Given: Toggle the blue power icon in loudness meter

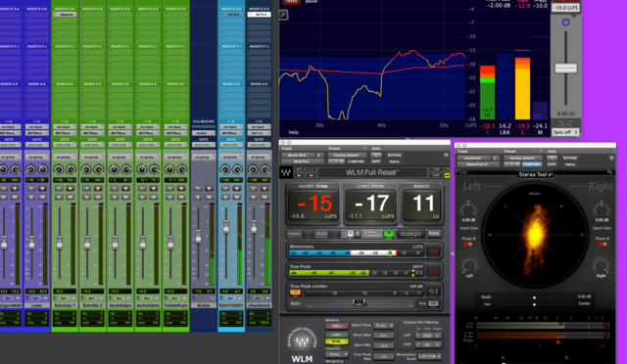Looking at the screenshot, I should 565,22.
